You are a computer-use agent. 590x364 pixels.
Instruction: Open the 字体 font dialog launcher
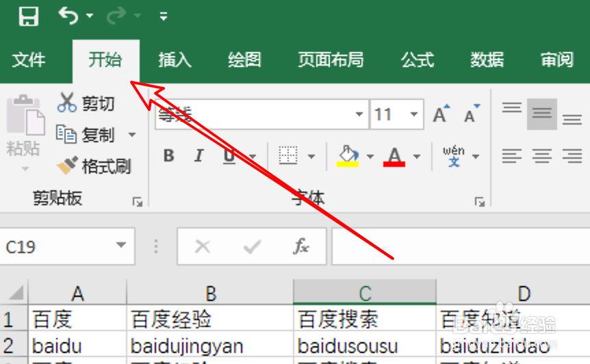coord(480,203)
